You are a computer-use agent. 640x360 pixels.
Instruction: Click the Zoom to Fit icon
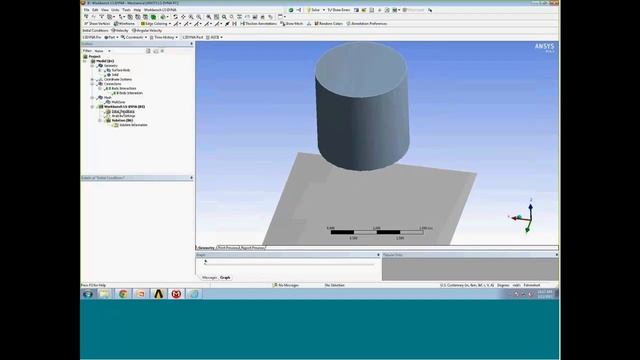point(209,17)
